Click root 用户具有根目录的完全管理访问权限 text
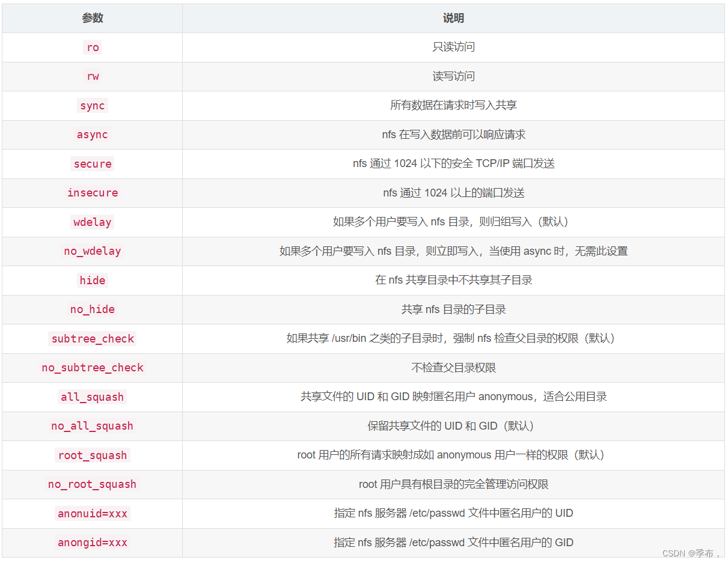The width and height of the screenshot is (728, 563). (454, 484)
